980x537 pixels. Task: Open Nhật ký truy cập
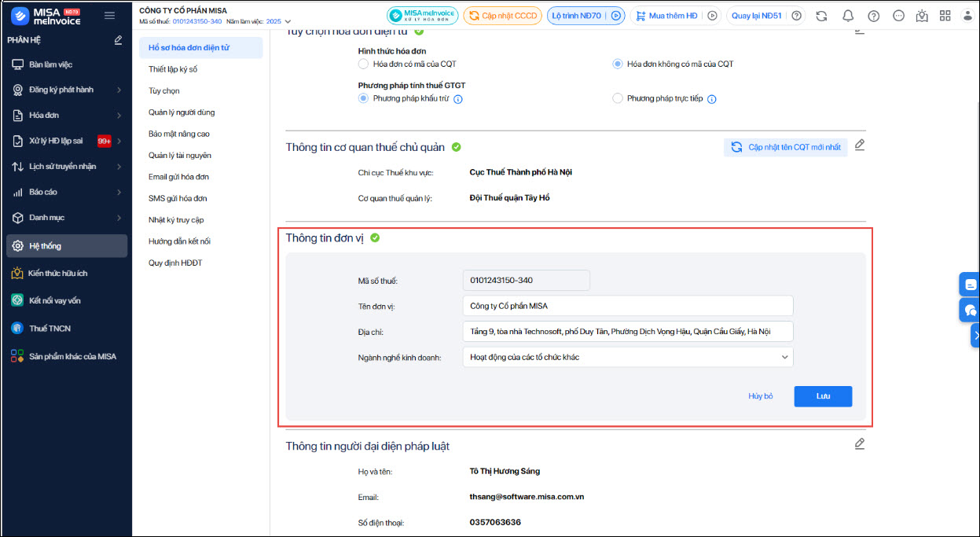[176, 220]
